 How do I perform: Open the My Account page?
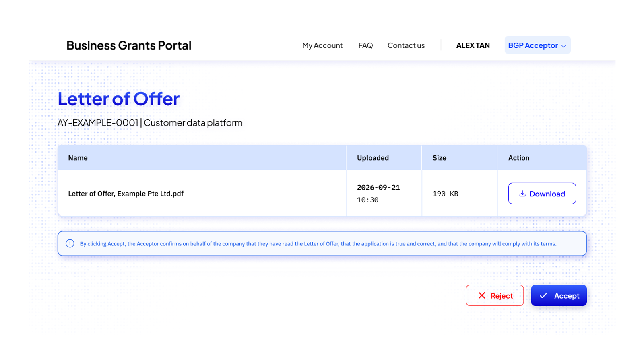(x=322, y=45)
